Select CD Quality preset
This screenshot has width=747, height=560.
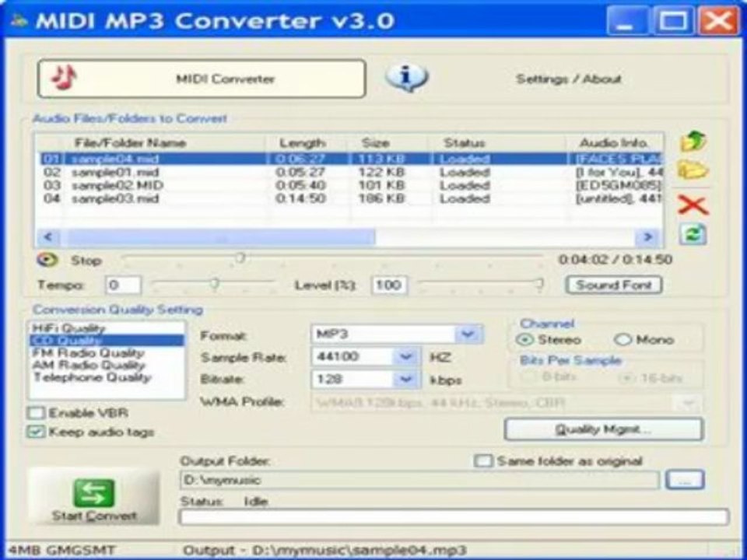coord(107,341)
